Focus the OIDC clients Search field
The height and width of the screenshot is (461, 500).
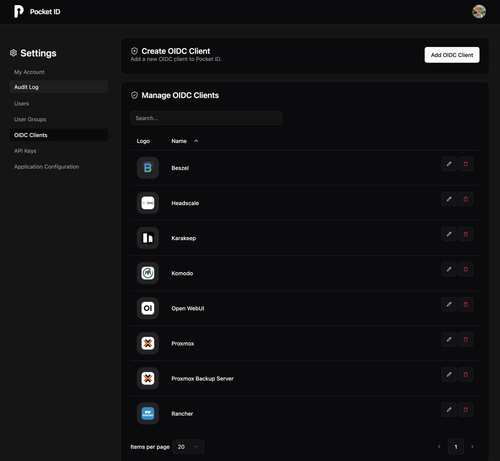click(206, 118)
